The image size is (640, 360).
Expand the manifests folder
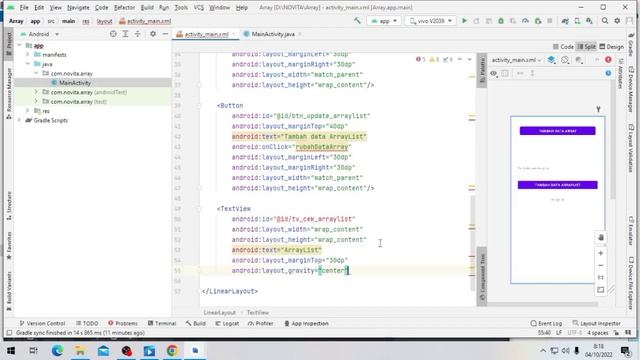(x=27, y=54)
